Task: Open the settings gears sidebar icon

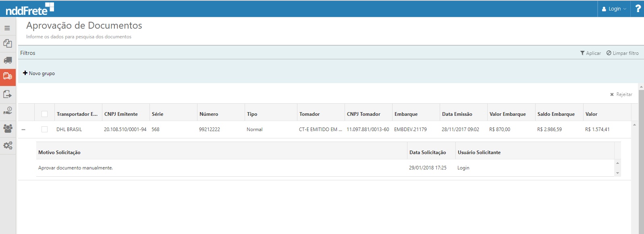Action: coord(8,145)
